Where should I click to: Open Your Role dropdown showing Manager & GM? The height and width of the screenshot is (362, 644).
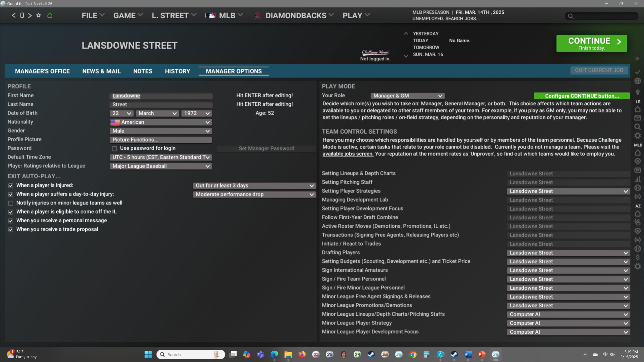click(407, 96)
